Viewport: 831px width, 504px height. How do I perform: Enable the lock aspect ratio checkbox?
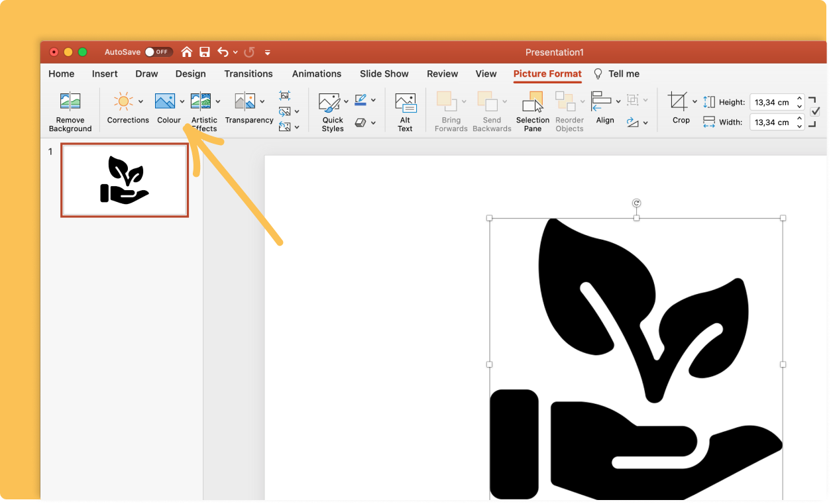pyautogui.click(x=815, y=111)
